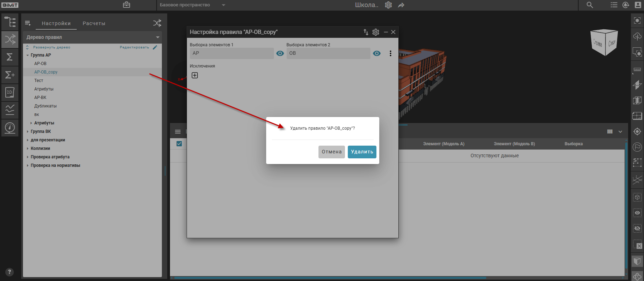Click the speedometer dashboard icon
The height and width of the screenshot is (281, 644).
coord(10,127)
